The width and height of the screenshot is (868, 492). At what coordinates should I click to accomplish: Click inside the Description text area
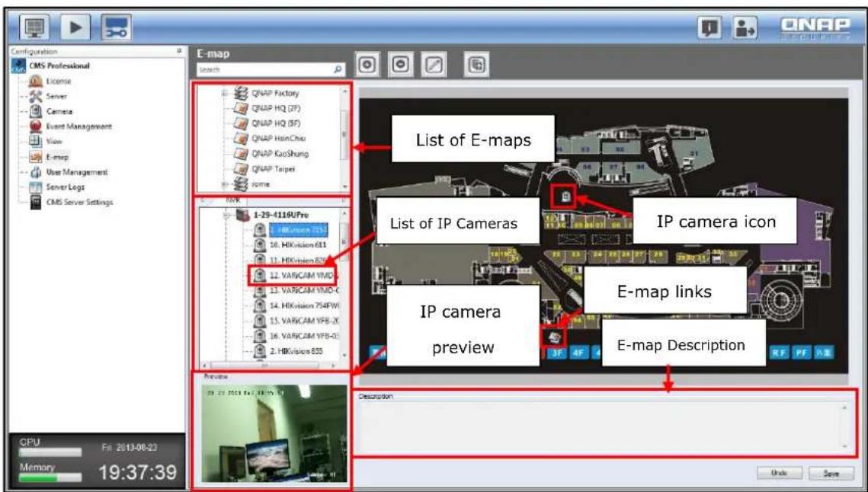pos(604,427)
